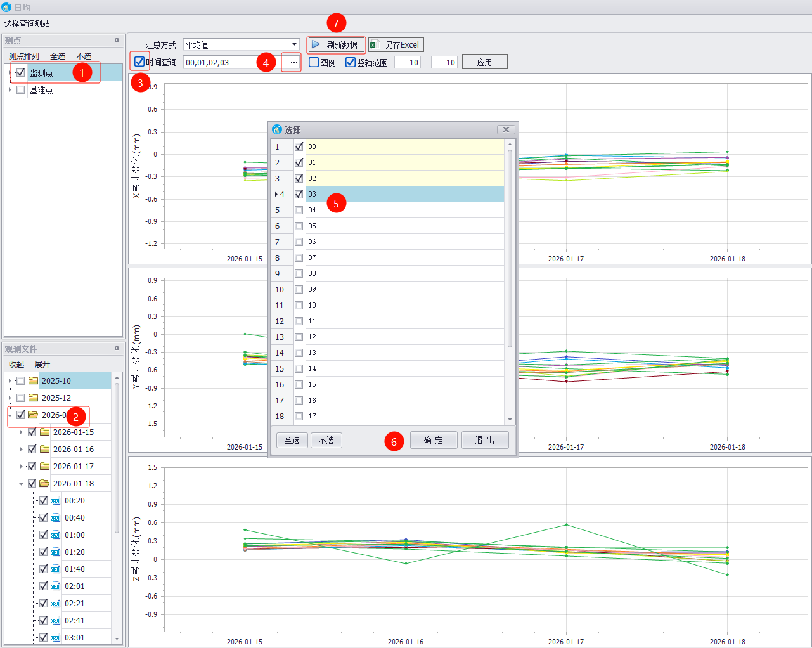The width and height of the screenshot is (812, 648).
Task: Click the 2025-10 folder icon
Action: coord(33,381)
